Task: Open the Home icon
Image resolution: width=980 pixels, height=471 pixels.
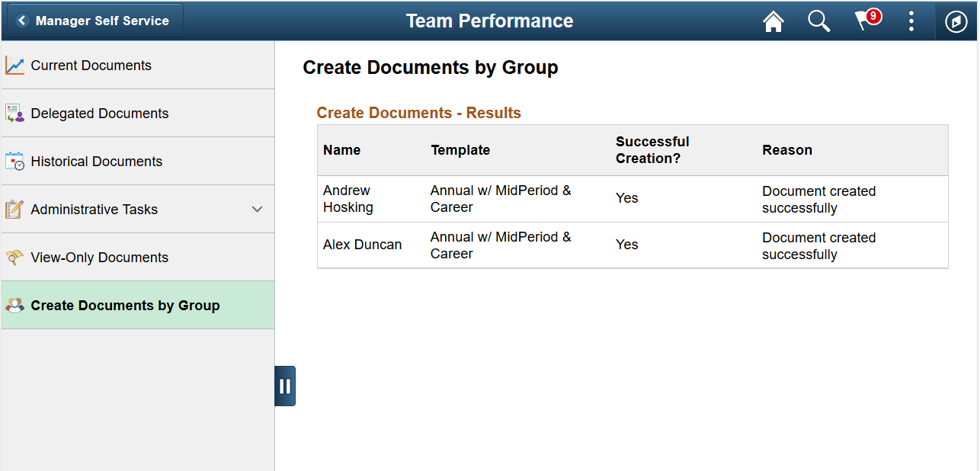Action: (773, 21)
